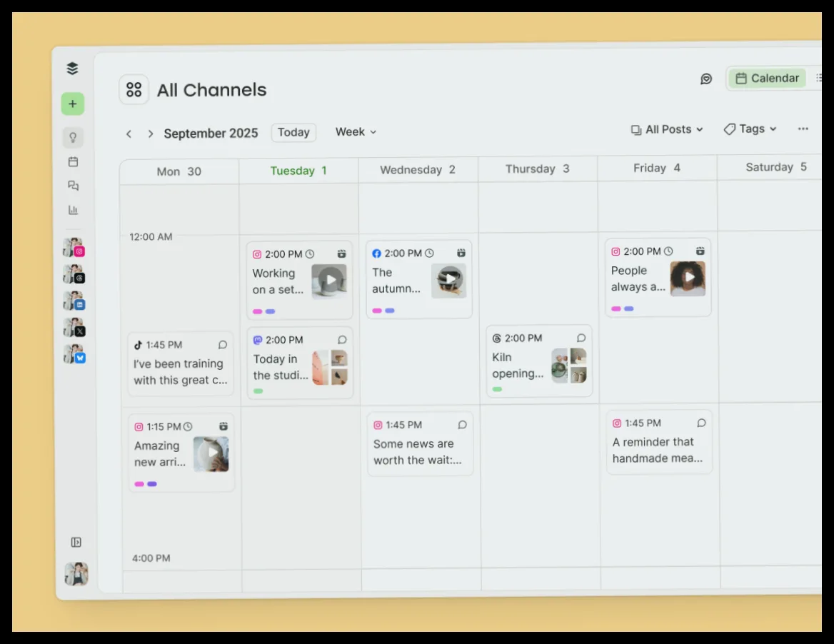The image size is (834, 644).
Task: Open comments on "Some news are worth" post
Action: point(462,424)
